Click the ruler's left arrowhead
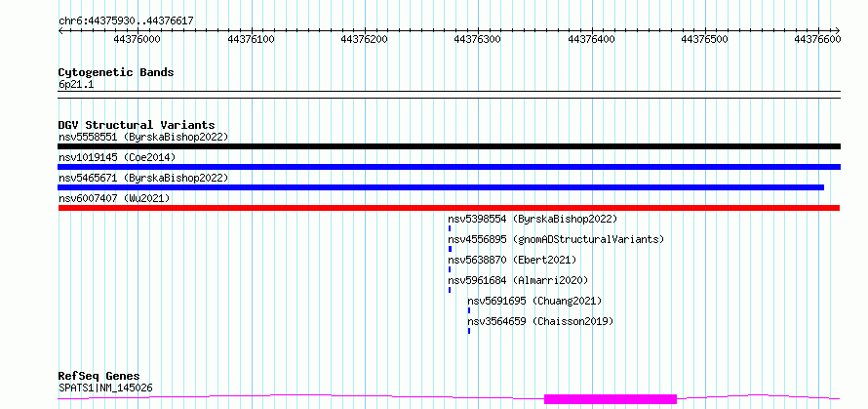The height and width of the screenshot is (409, 868). coord(60,30)
